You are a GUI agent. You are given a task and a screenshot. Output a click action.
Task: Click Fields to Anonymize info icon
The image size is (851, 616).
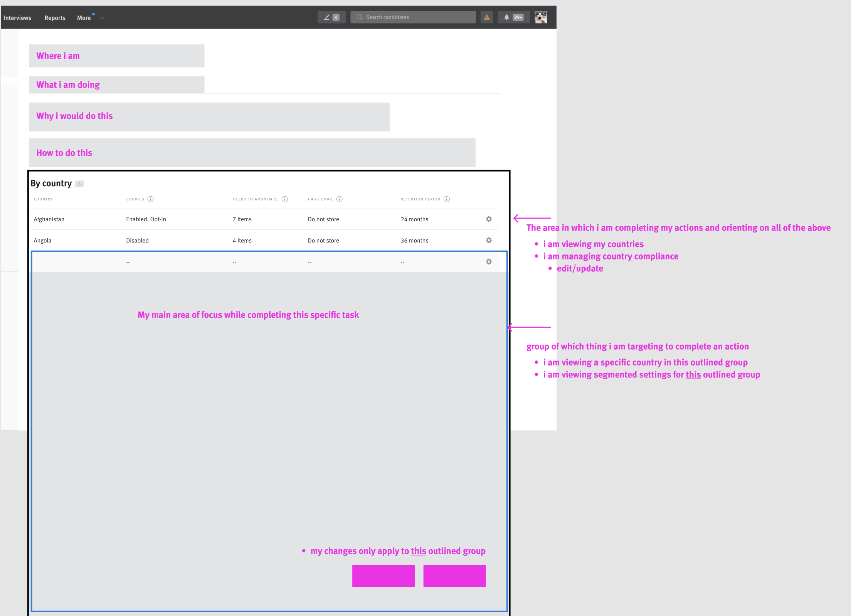pos(285,199)
